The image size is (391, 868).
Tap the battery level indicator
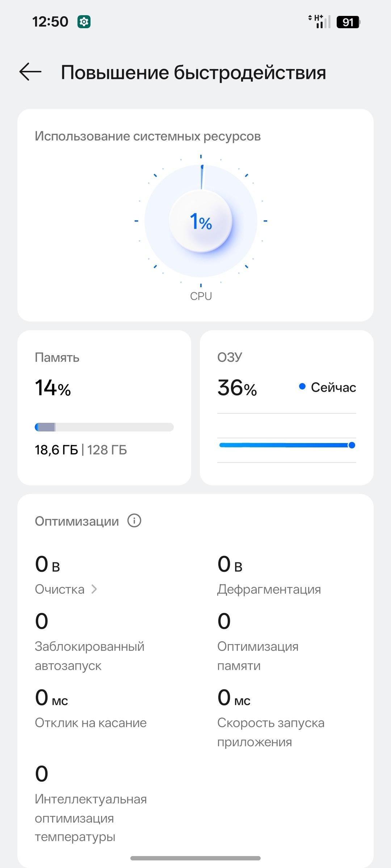point(348,22)
